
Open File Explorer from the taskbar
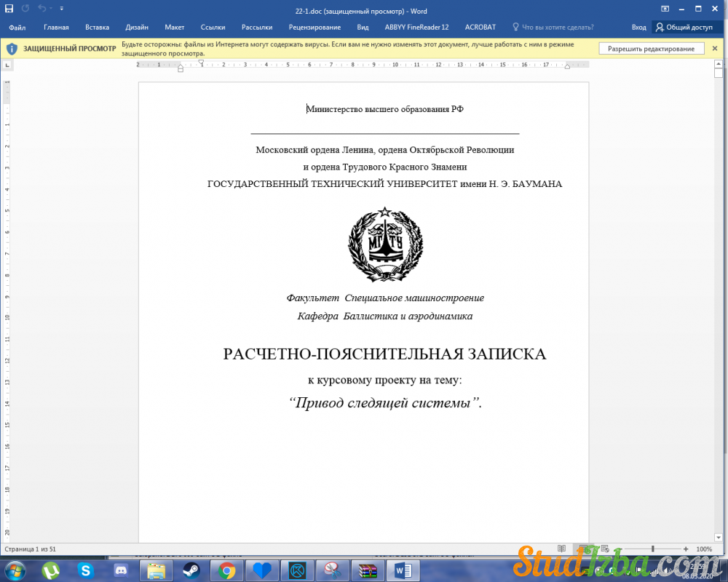tap(157, 570)
